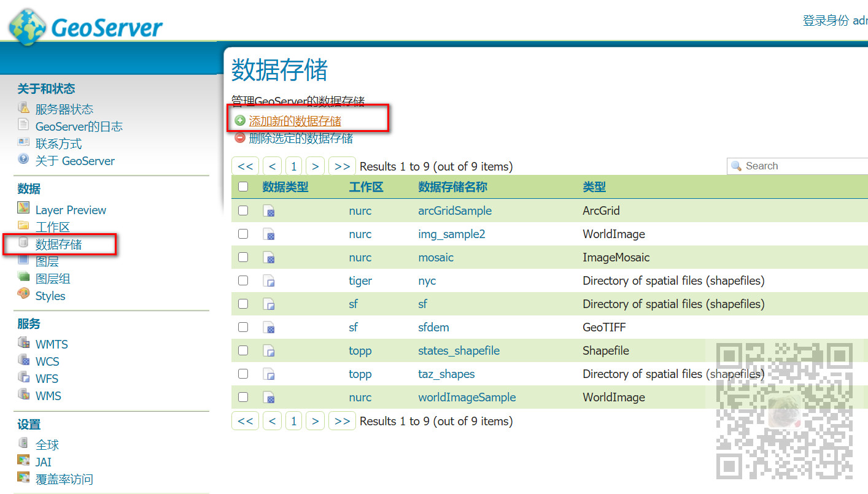Image resolution: width=868 pixels, height=494 pixels.
Task: Check the mosaic row checkbox
Action: (243, 257)
